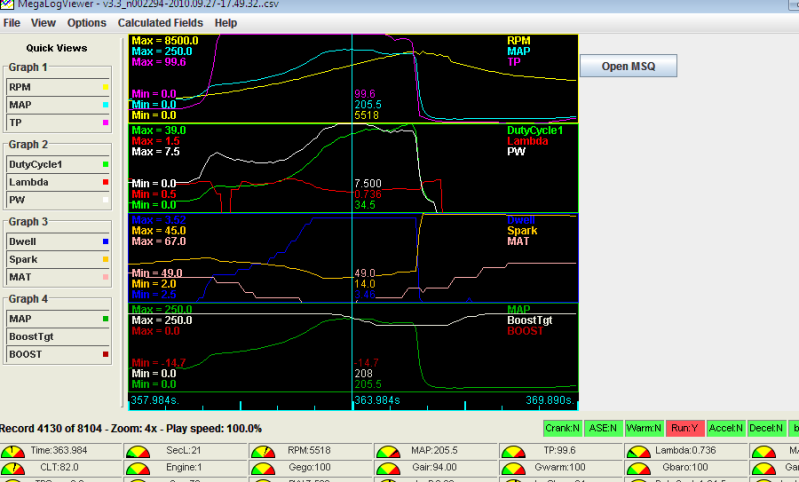
Task: Click the blue color swatch beside Dwell
Action: (104, 241)
